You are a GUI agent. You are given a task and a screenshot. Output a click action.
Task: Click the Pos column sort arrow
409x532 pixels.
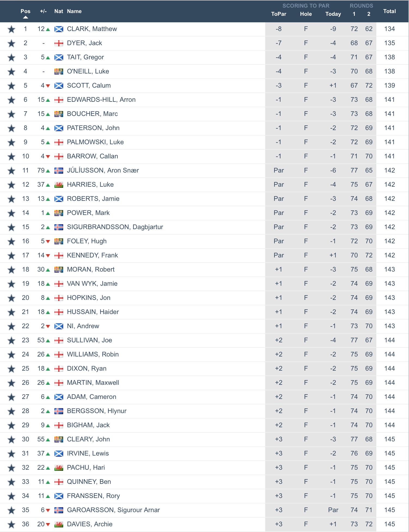(x=26, y=17)
